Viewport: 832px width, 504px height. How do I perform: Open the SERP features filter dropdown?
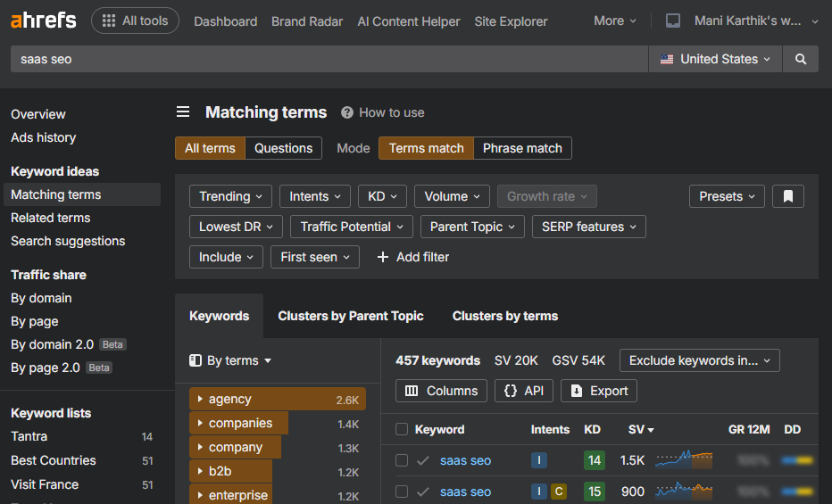pos(588,227)
